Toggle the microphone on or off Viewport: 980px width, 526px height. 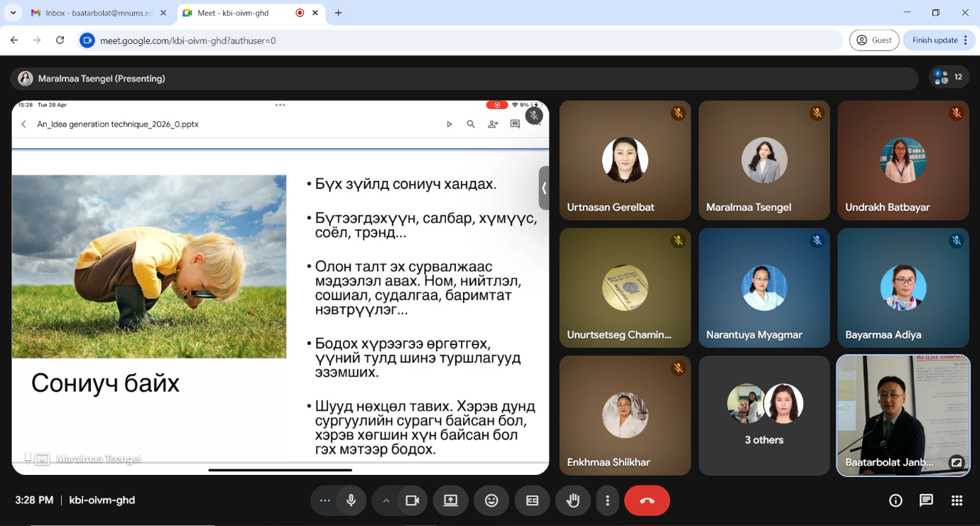(x=351, y=500)
